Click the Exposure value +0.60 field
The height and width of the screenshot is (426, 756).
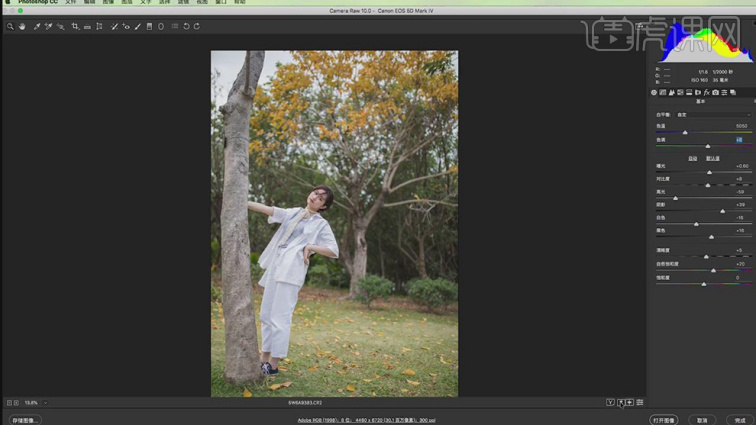(x=742, y=166)
